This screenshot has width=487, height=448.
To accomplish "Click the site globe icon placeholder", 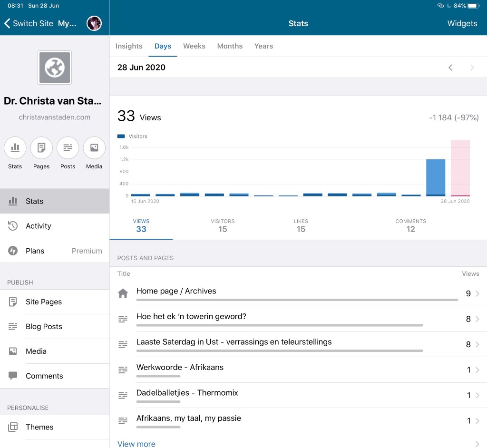I will pyautogui.click(x=55, y=68).
